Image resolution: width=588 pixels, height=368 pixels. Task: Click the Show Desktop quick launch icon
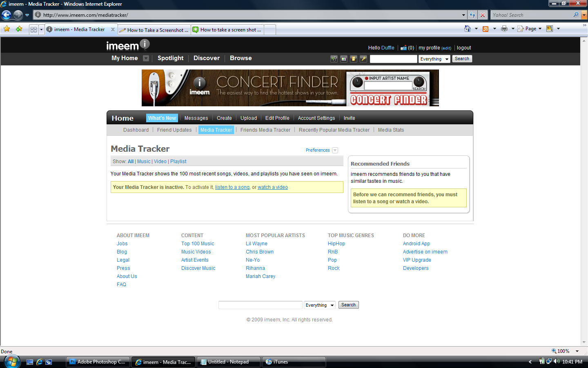(30, 362)
